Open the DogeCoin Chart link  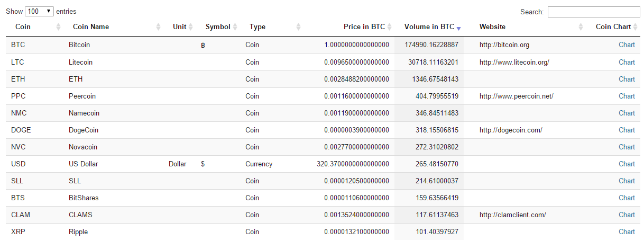coord(627,130)
